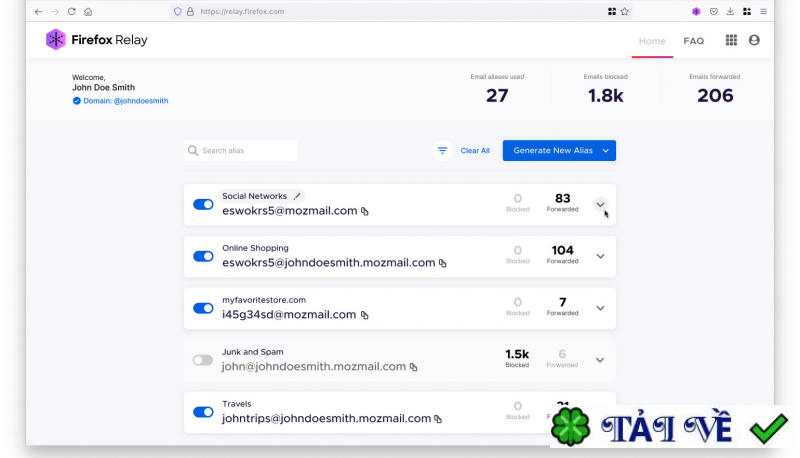
Task: Open the apps grid menu icon
Action: coord(731,40)
